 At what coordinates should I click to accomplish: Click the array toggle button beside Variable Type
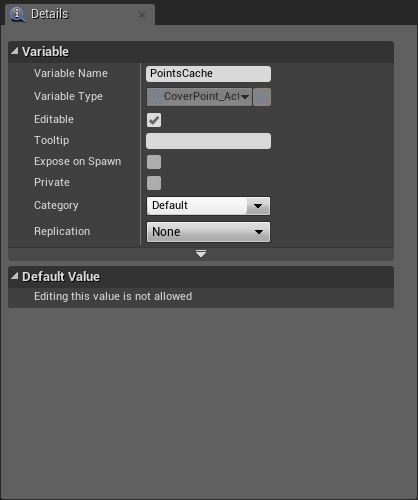pyautogui.click(x=262, y=97)
